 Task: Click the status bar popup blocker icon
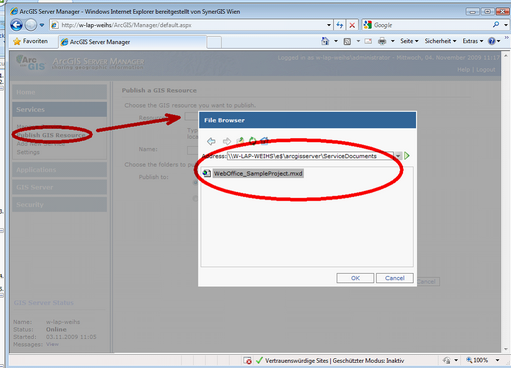tap(248, 361)
